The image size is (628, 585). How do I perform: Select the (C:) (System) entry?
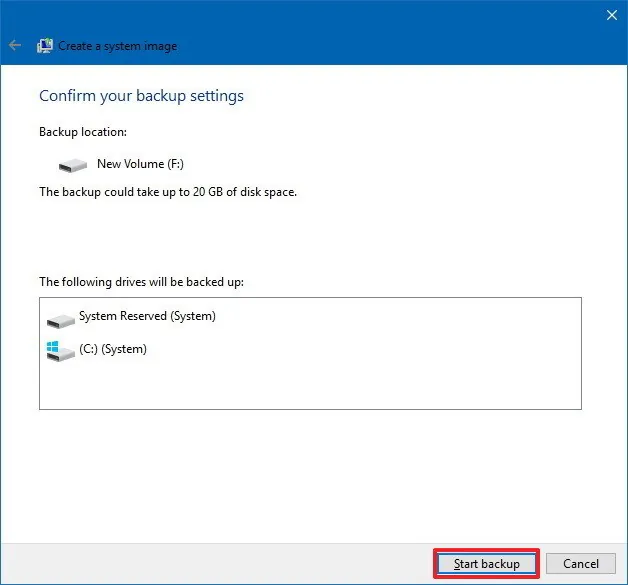[113, 349]
